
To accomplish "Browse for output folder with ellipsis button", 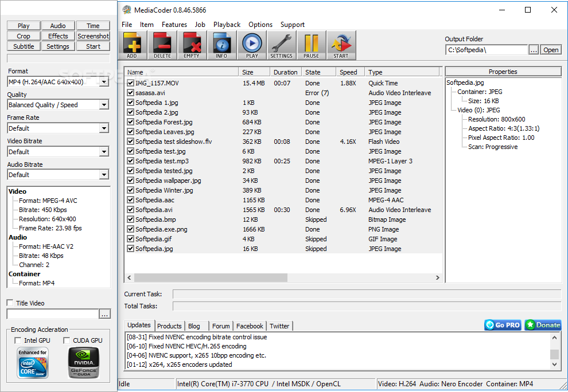I will (x=534, y=50).
